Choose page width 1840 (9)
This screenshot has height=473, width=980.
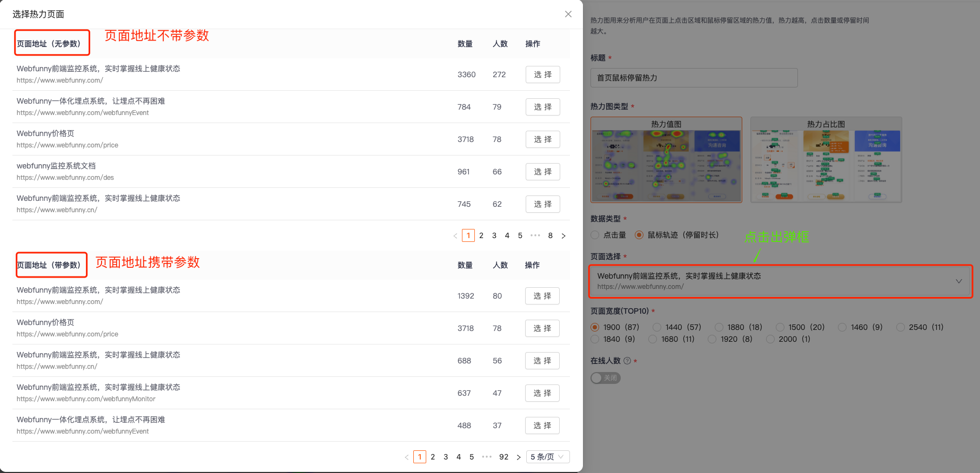[x=595, y=339]
